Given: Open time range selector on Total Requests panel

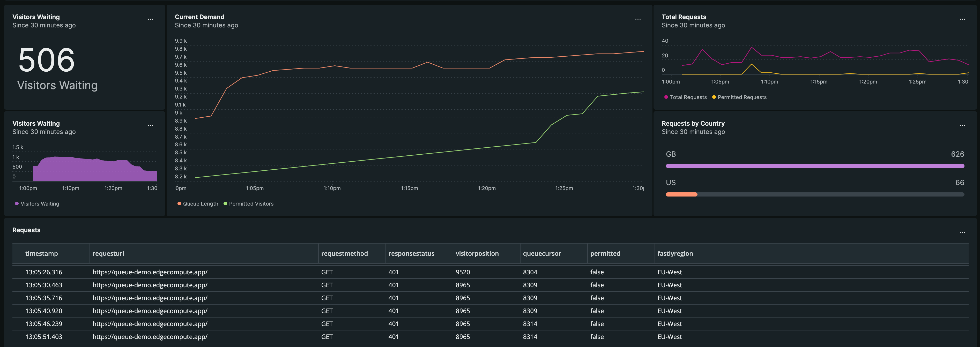Looking at the screenshot, I should click(693, 25).
